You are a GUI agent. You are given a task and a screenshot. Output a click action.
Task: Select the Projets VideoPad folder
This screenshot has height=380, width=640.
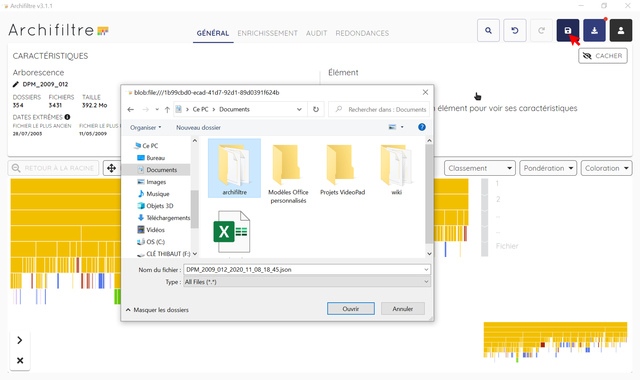[342, 170]
